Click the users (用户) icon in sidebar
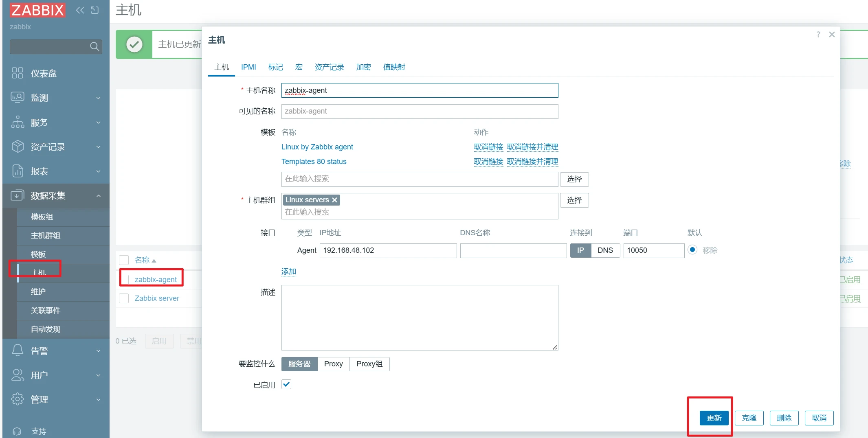 pyautogui.click(x=18, y=375)
